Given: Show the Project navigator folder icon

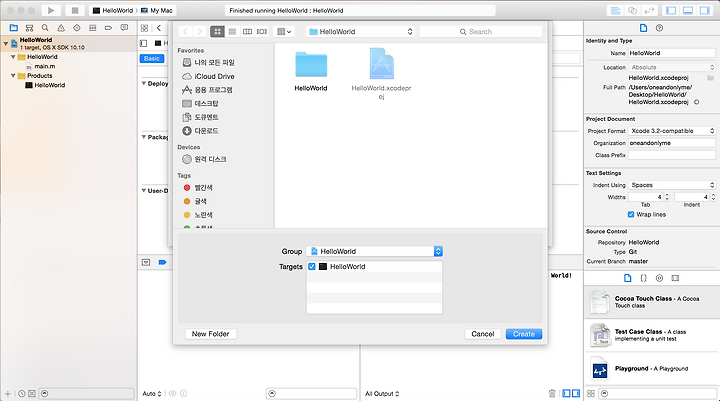Looking at the screenshot, I should coord(14,28).
